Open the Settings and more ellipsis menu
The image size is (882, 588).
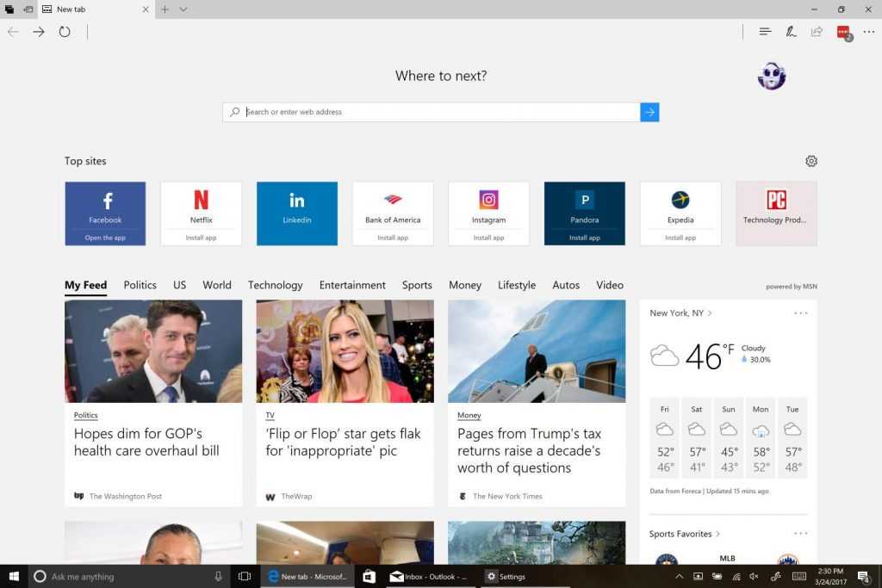click(x=868, y=32)
